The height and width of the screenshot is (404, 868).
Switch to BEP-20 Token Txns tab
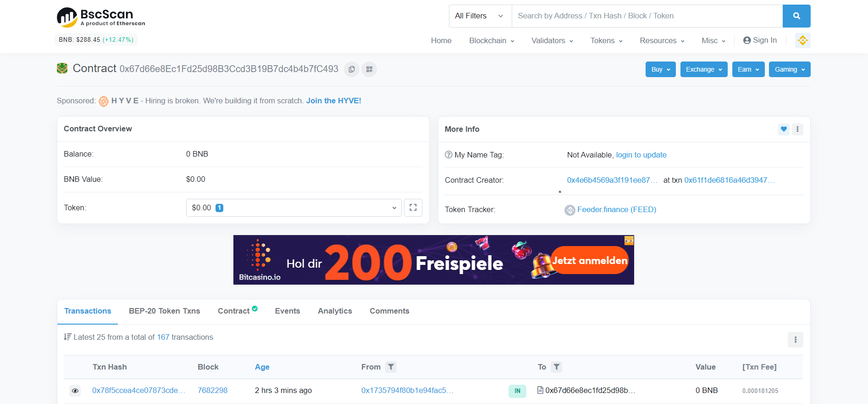(165, 311)
